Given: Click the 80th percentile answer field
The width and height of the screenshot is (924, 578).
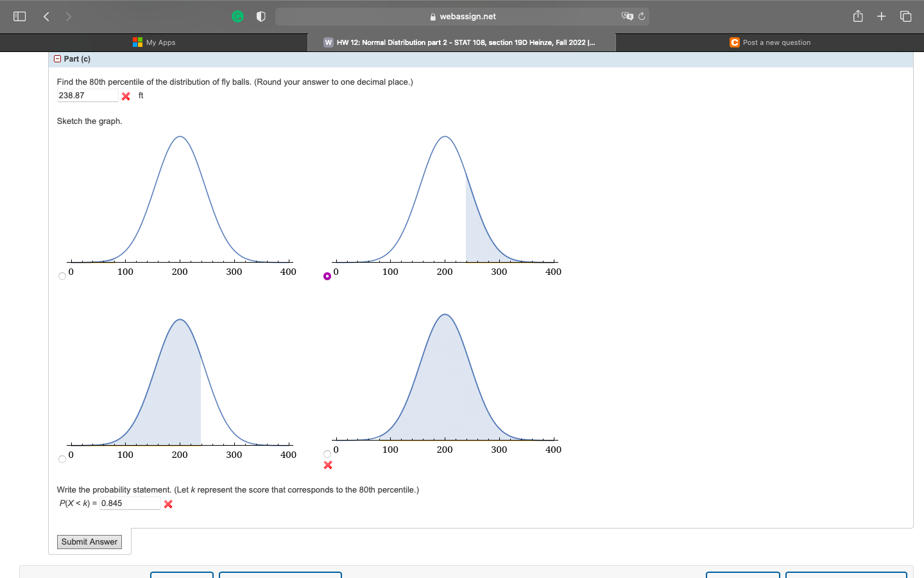Looking at the screenshot, I should click(x=88, y=96).
